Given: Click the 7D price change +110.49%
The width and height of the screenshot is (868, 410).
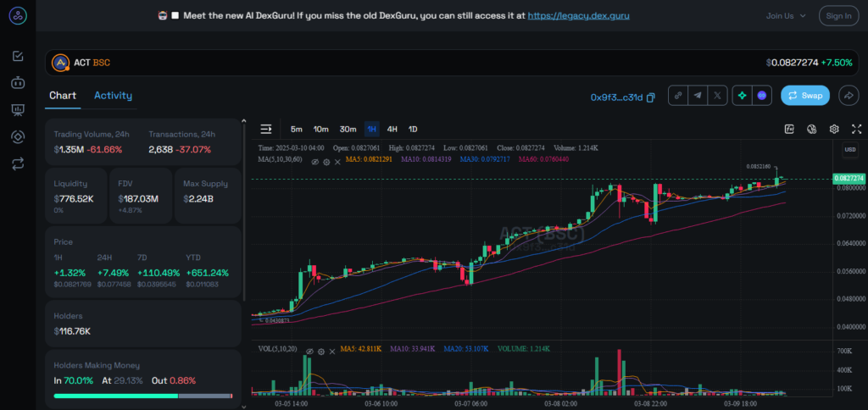Looking at the screenshot, I should [x=158, y=273].
